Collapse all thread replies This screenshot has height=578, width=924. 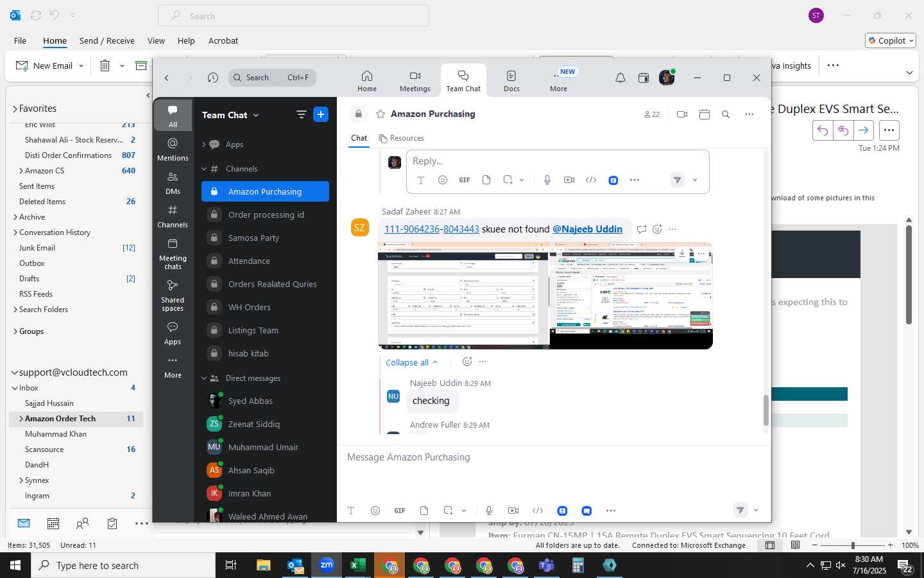click(x=411, y=362)
